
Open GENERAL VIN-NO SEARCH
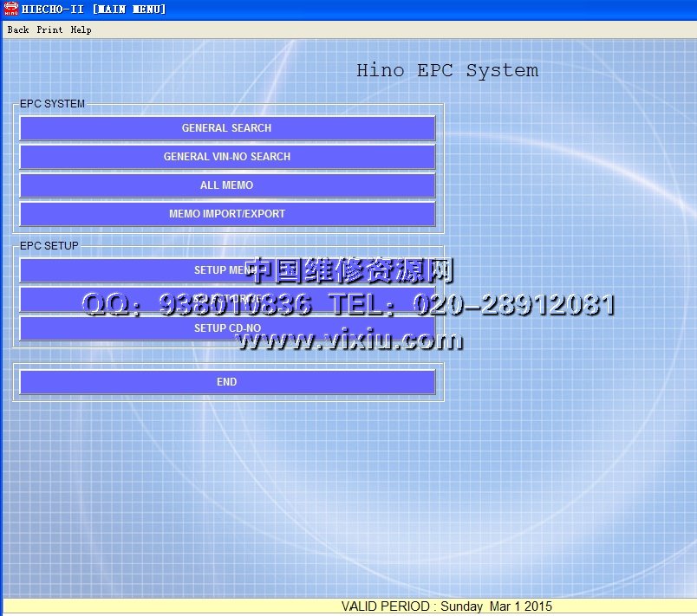click(x=226, y=157)
